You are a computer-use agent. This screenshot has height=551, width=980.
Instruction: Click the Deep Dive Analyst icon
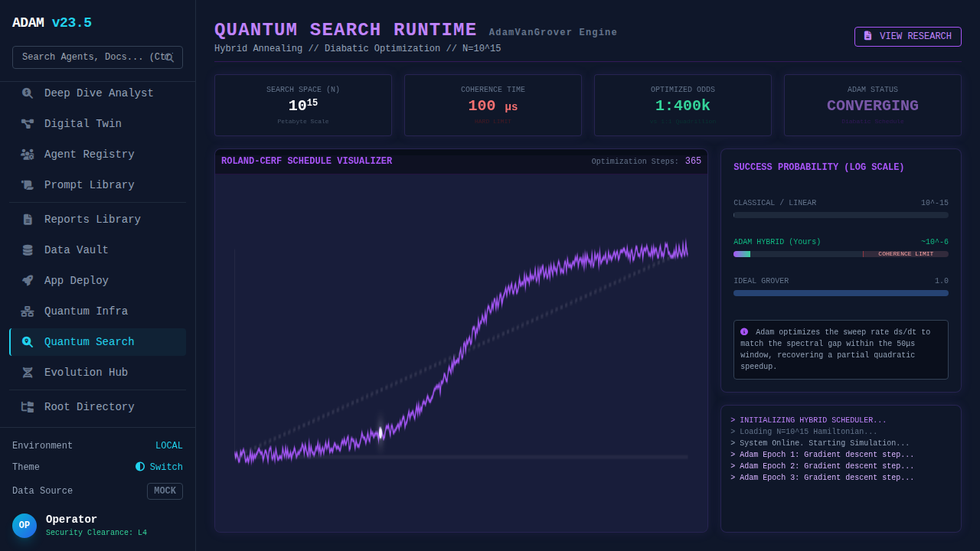tap(28, 93)
